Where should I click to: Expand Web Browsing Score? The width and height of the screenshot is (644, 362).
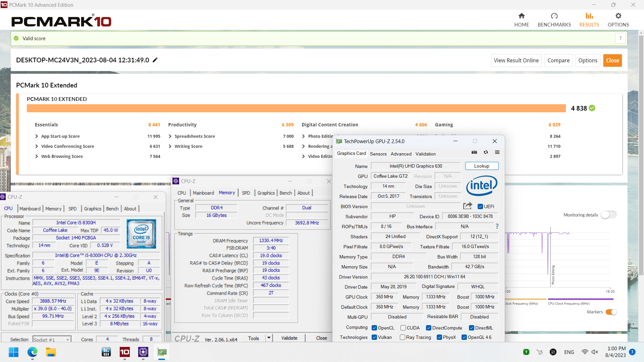tap(37, 156)
